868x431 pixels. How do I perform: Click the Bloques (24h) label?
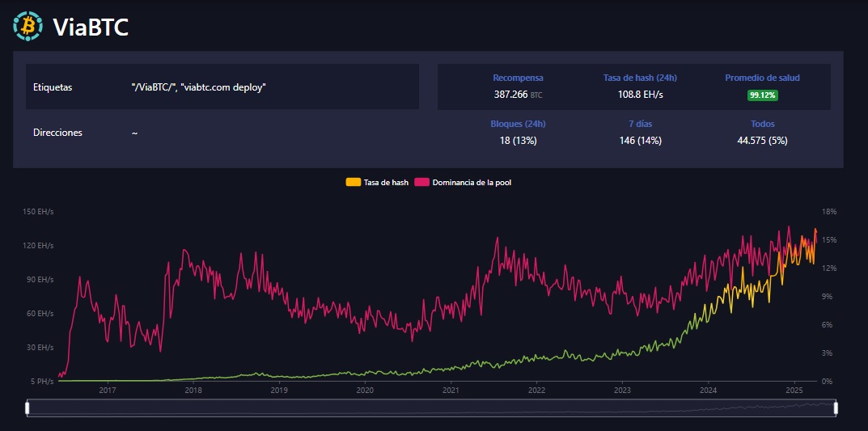click(518, 124)
